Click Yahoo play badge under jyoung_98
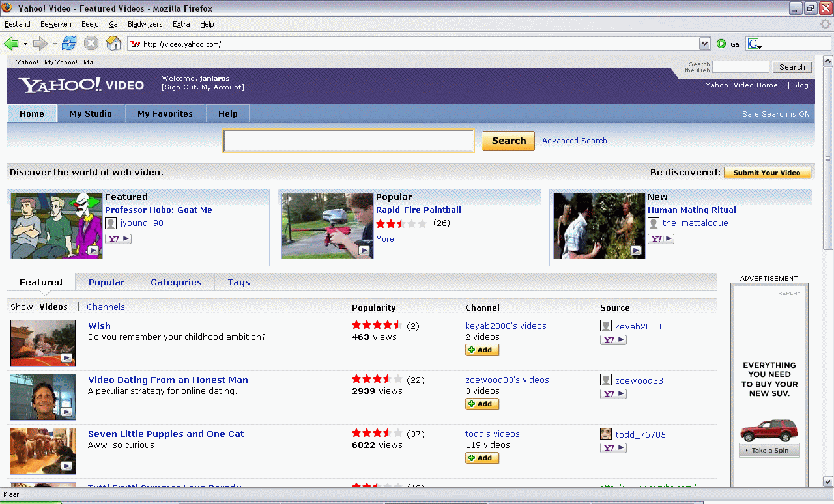 (118, 239)
